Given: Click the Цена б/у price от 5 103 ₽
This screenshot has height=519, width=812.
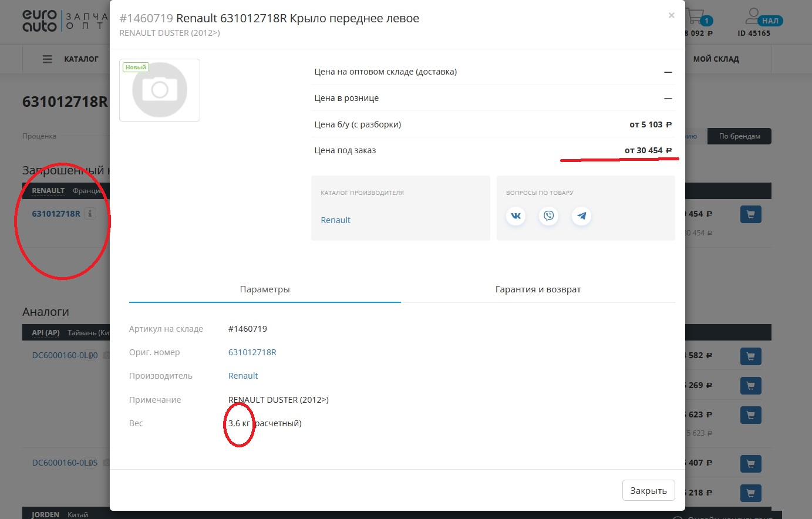Looking at the screenshot, I should pyautogui.click(x=651, y=124).
